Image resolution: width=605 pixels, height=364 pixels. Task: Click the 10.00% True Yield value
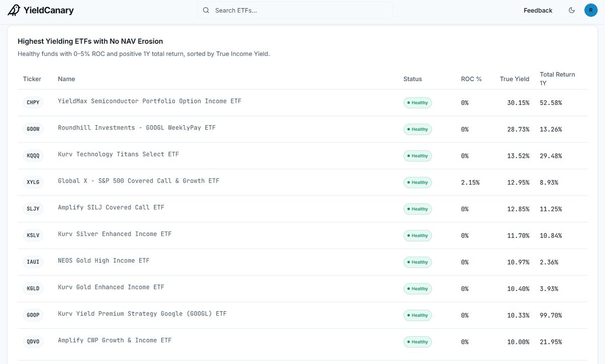click(x=518, y=342)
